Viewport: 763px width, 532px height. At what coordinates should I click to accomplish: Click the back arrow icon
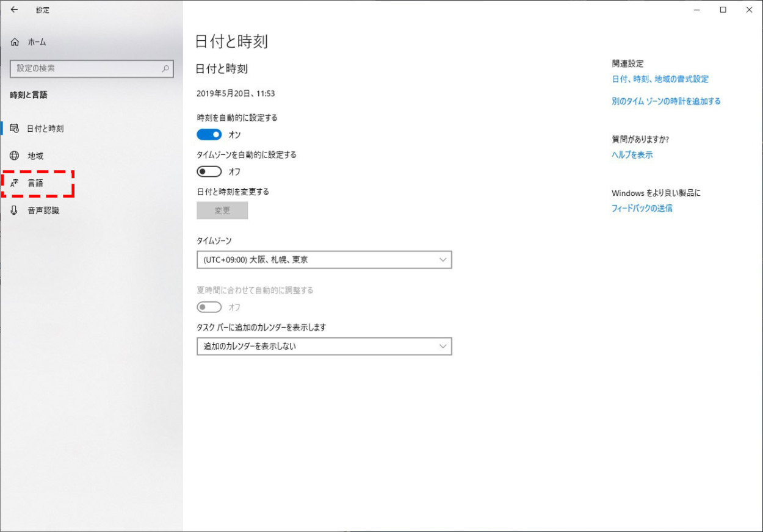(15, 10)
